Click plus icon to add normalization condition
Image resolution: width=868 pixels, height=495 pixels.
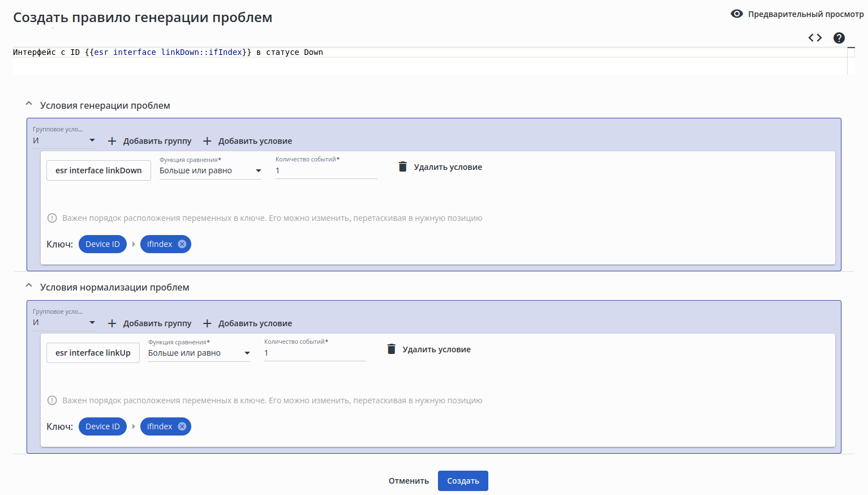coord(207,323)
